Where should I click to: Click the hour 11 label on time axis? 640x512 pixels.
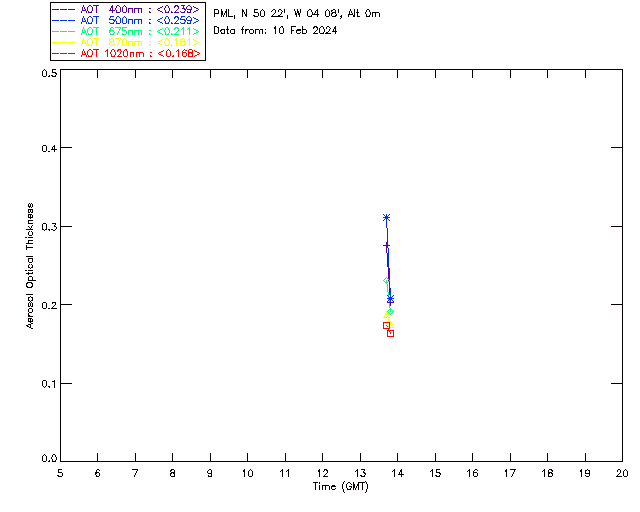pos(285,473)
